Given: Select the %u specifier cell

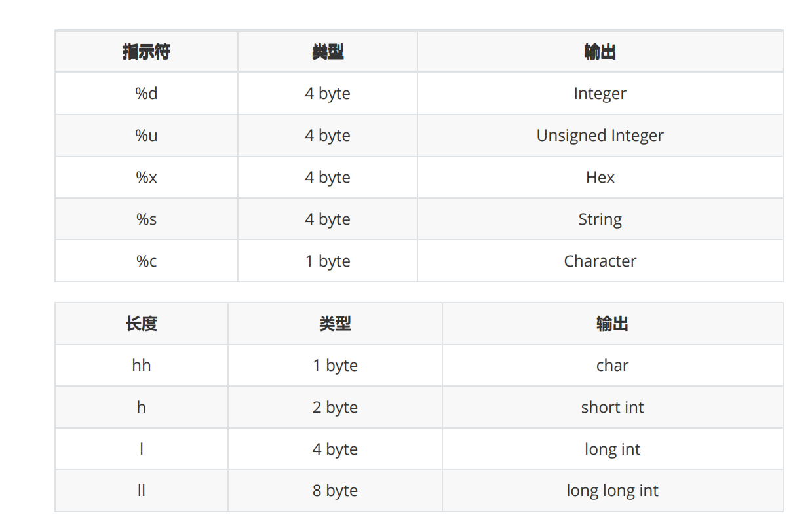Looking at the screenshot, I should (146, 136).
